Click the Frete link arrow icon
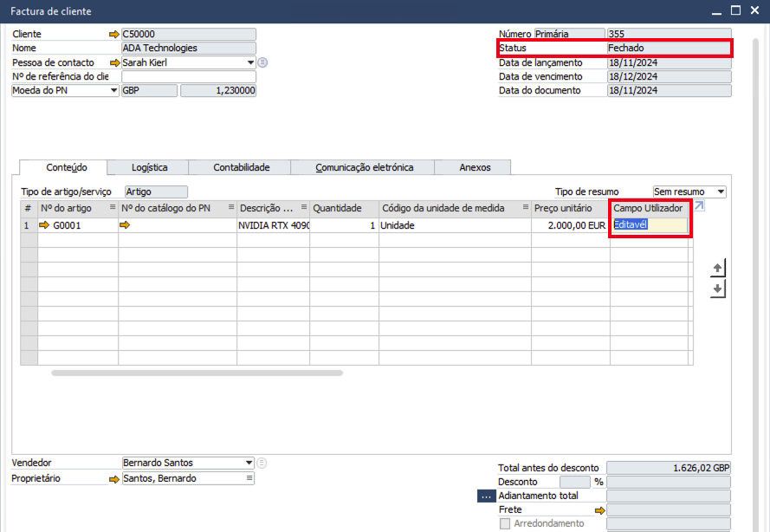The height and width of the screenshot is (532, 770). click(x=599, y=510)
